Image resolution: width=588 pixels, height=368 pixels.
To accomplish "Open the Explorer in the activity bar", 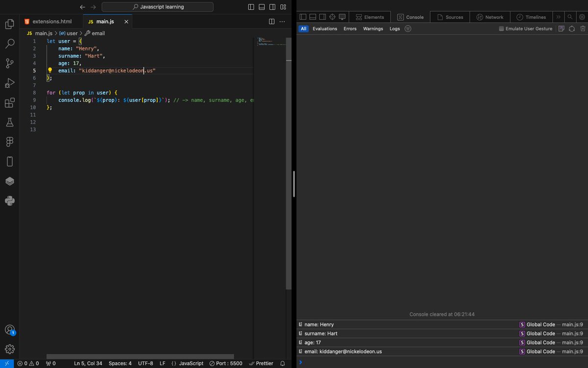I will point(9,24).
